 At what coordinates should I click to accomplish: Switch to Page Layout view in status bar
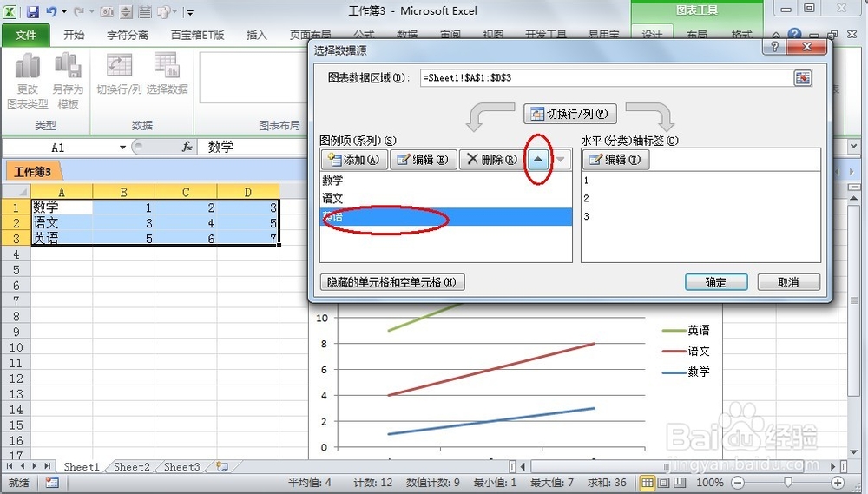(664, 483)
